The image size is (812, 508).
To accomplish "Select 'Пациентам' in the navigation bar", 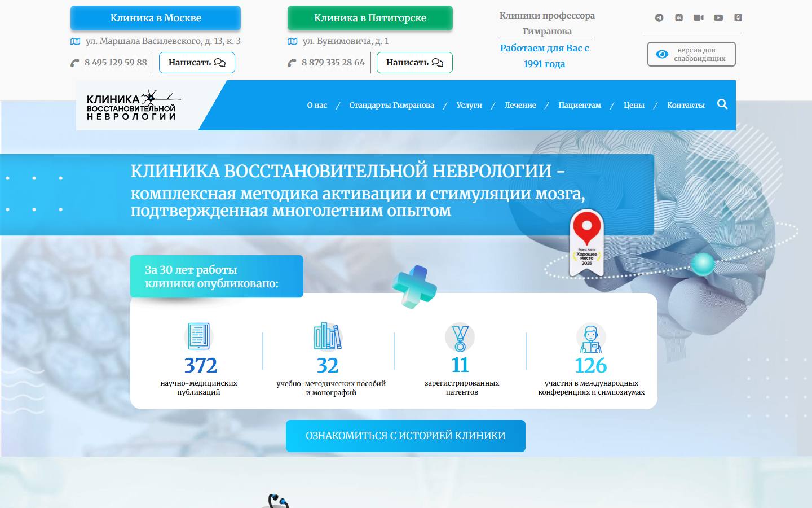I will pos(580,105).
